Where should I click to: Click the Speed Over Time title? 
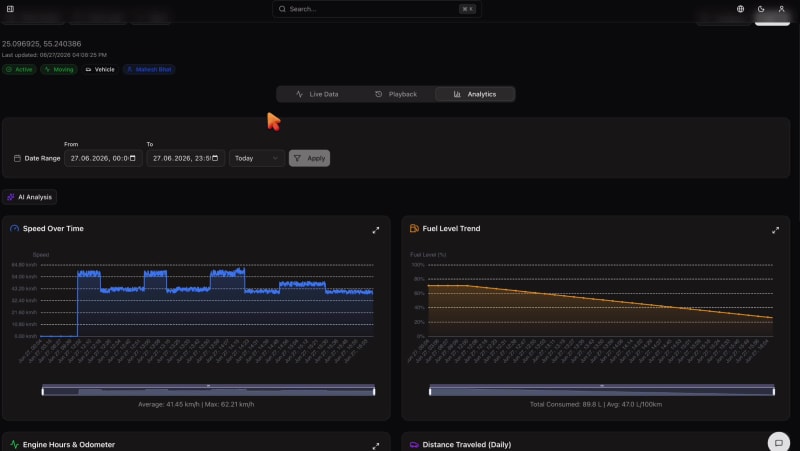coord(53,229)
